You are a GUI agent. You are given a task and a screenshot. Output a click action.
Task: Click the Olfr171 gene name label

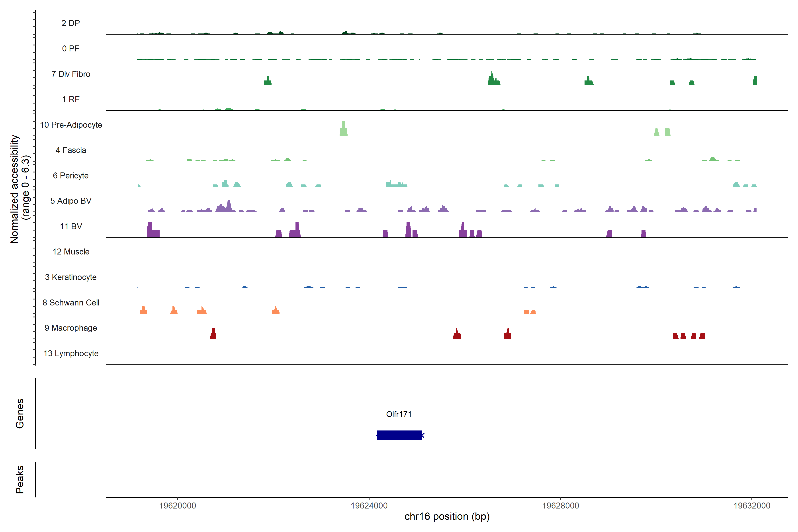(399, 414)
